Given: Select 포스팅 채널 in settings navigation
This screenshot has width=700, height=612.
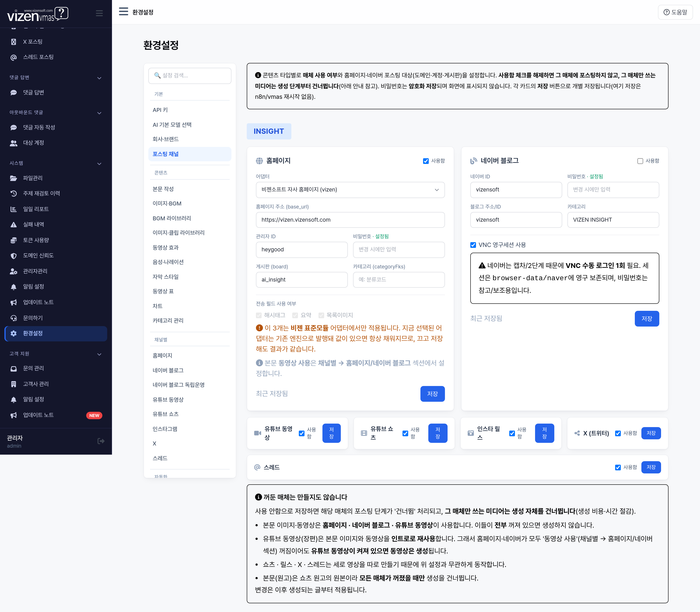Looking at the screenshot, I should click(x=190, y=154).
